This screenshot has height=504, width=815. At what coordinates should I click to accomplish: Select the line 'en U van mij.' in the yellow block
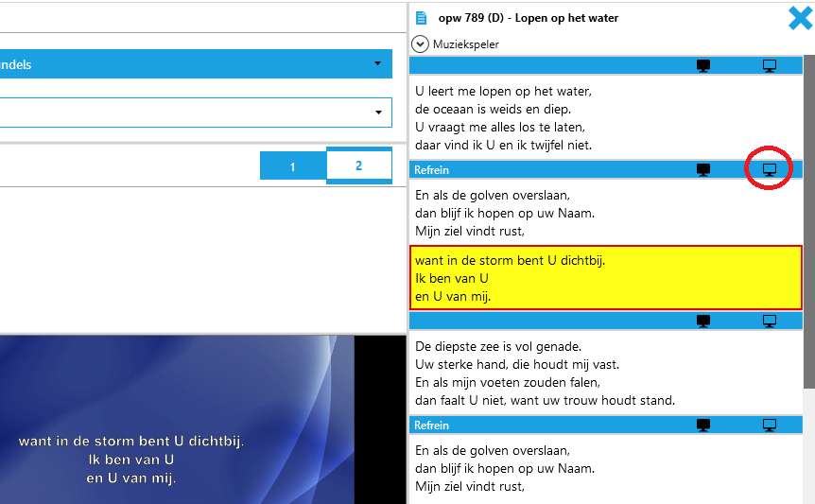point(453,297)
